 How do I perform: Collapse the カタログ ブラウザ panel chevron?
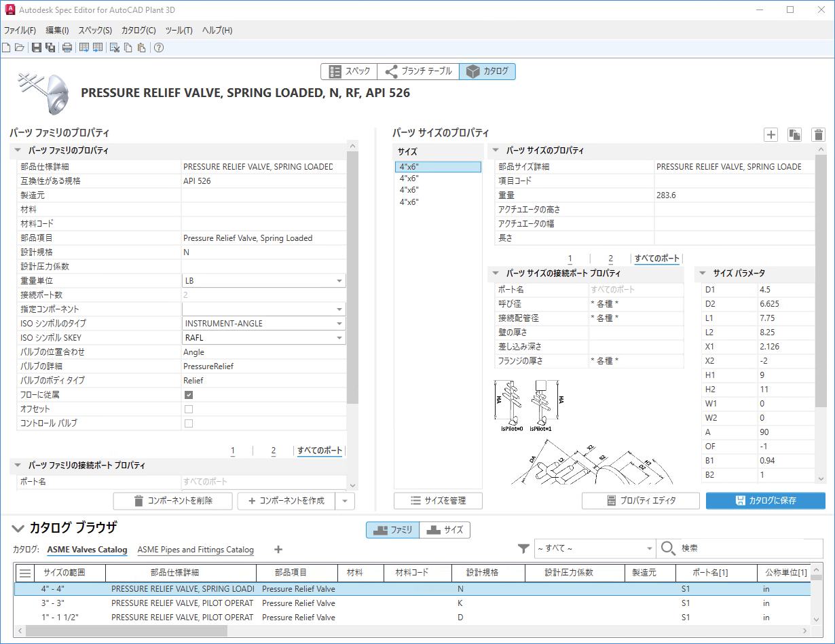17,529
